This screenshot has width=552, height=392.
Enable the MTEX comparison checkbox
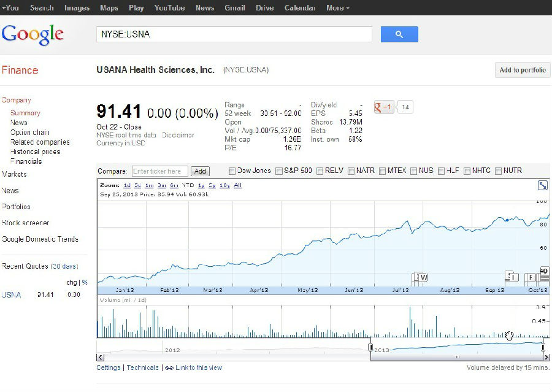click(382, 171)
